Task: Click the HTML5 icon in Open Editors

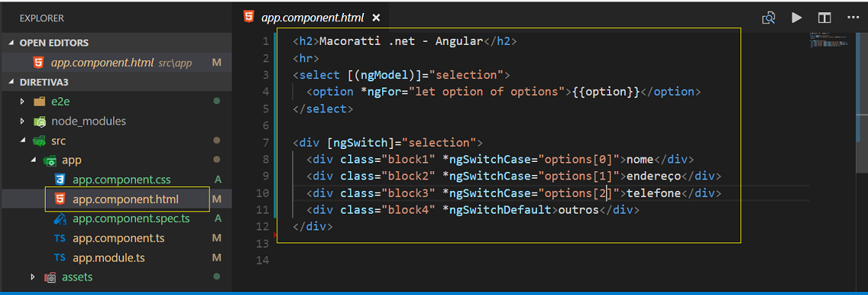Action: point(38,62)
